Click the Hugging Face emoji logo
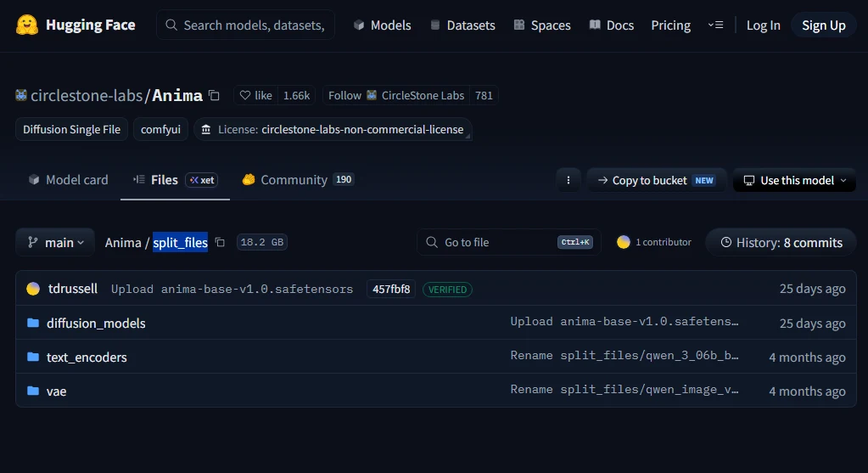 [x=26, y=25]
